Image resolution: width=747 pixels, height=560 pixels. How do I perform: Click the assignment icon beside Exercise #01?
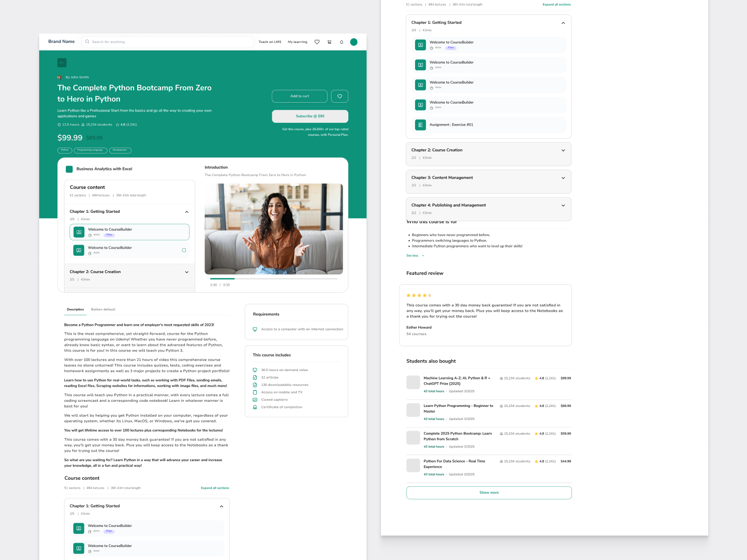(x=420, y=125)
